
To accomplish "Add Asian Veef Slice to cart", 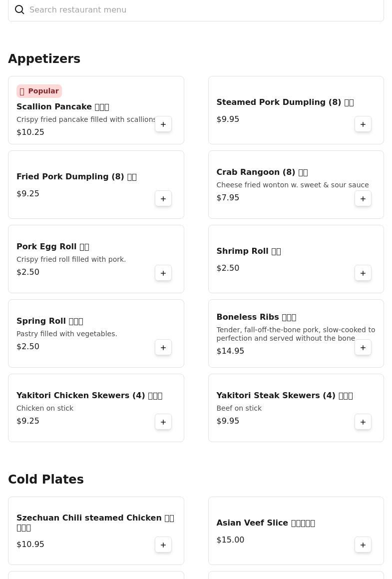I will pos(363,545).
